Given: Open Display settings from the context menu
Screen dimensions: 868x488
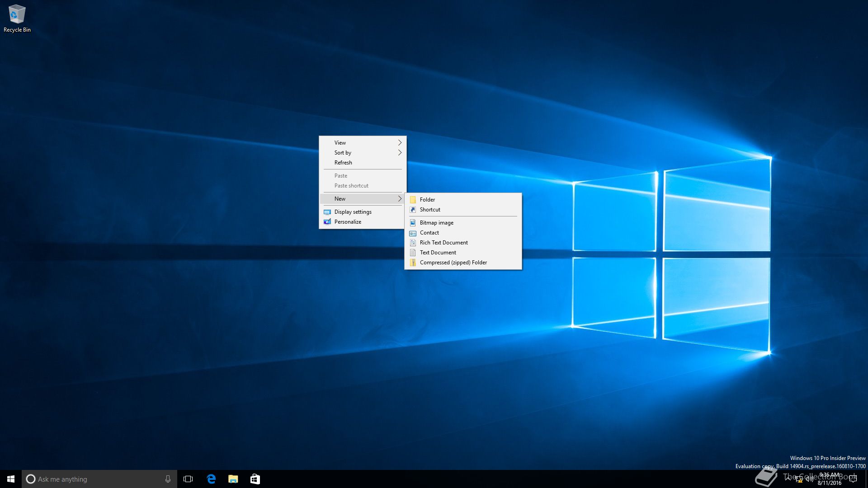Looking at the screenshot, I should pos(363,212).
